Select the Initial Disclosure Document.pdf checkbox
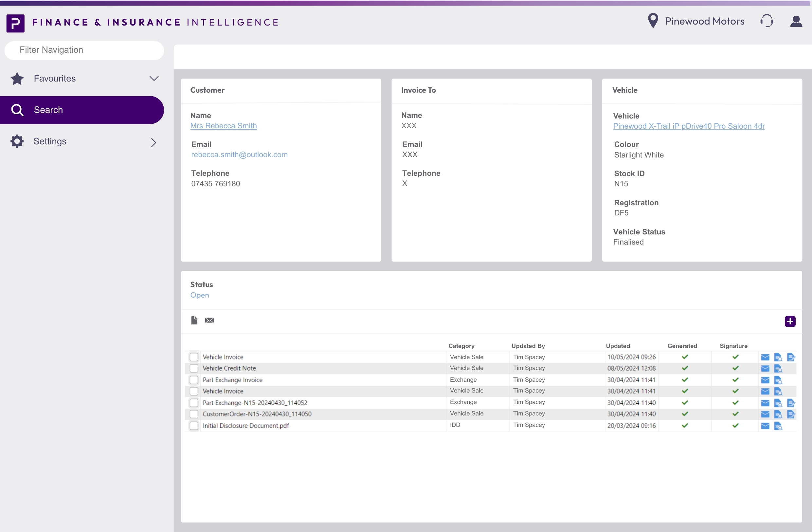The image size is (812, 532). 194,426
